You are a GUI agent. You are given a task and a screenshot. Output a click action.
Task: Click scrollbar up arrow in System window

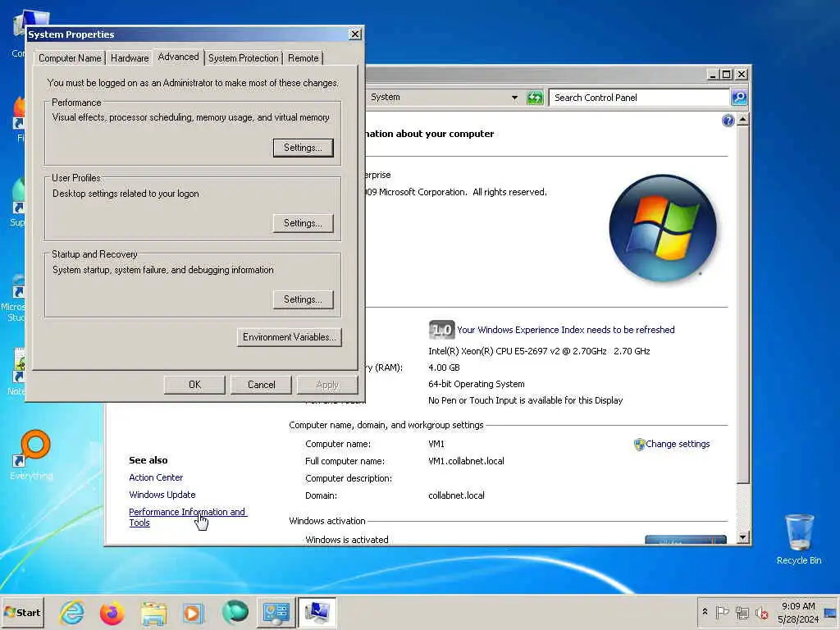pyautogui.click(x=742, y=120)
